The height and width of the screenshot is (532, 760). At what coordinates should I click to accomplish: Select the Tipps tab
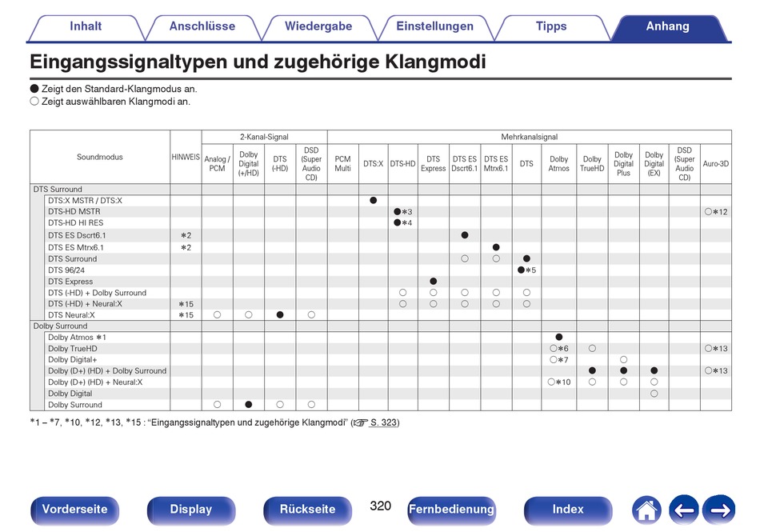click(x=551, y=26)
